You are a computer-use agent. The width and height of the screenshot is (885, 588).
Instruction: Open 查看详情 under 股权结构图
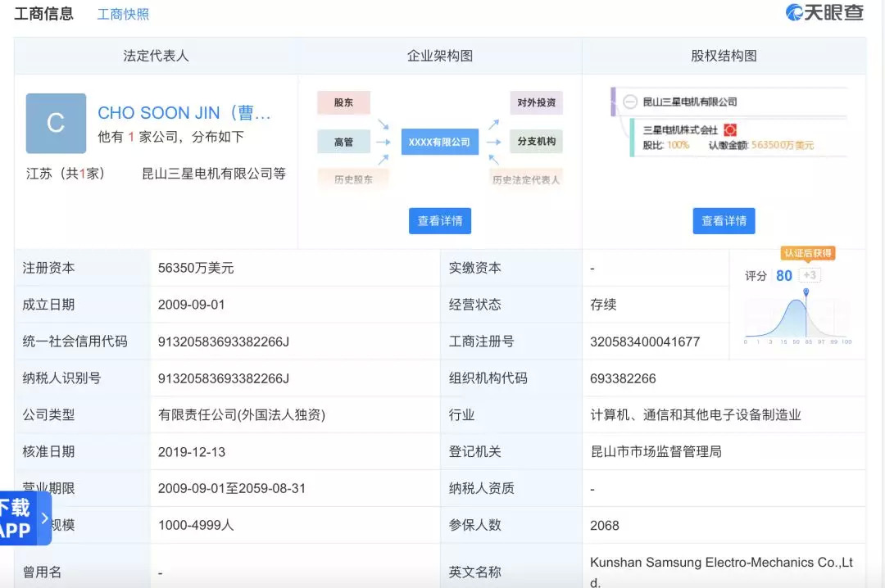tap(724, 221)
